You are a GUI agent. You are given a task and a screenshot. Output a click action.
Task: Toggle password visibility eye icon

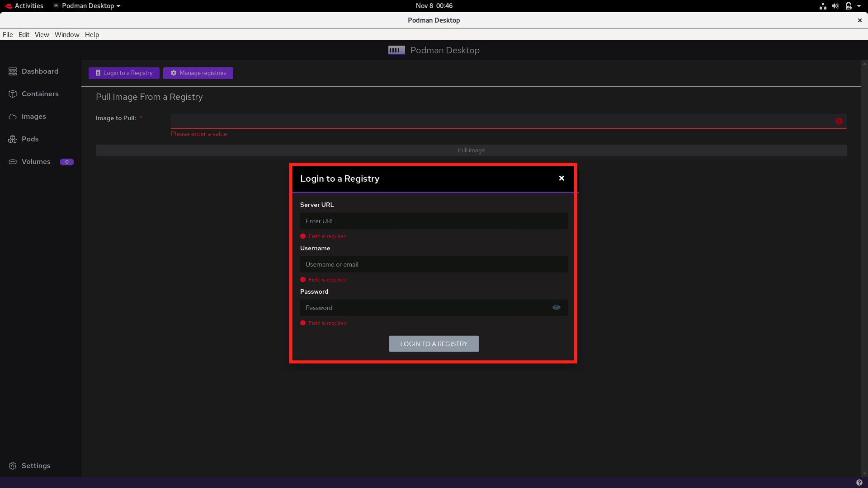(556, 307)
